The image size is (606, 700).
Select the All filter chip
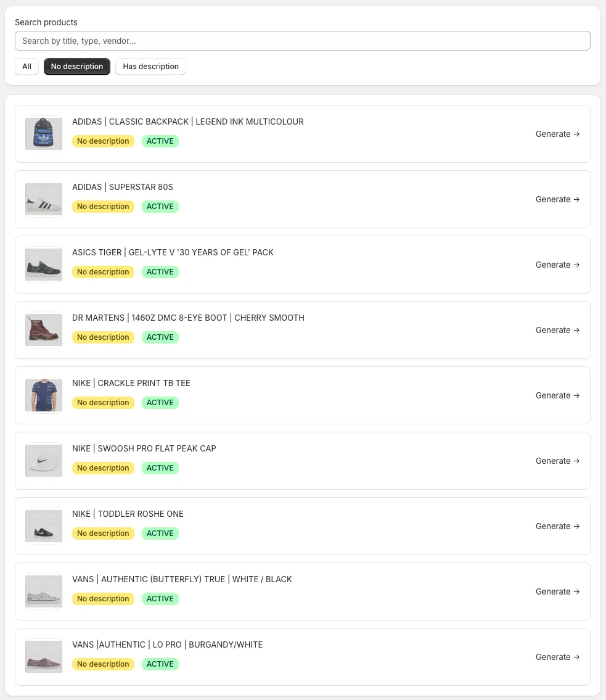[27, 66]
